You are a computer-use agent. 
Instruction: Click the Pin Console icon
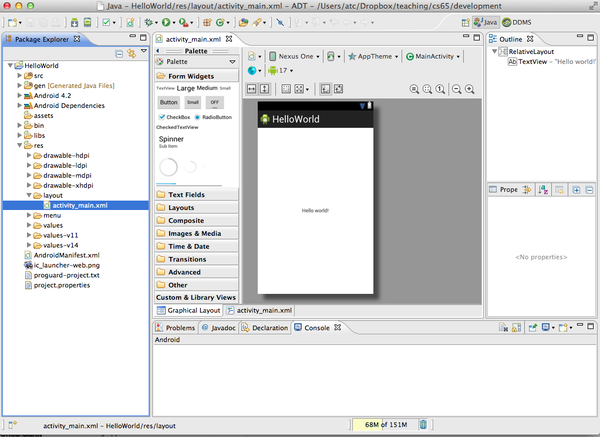coord(532,328)
